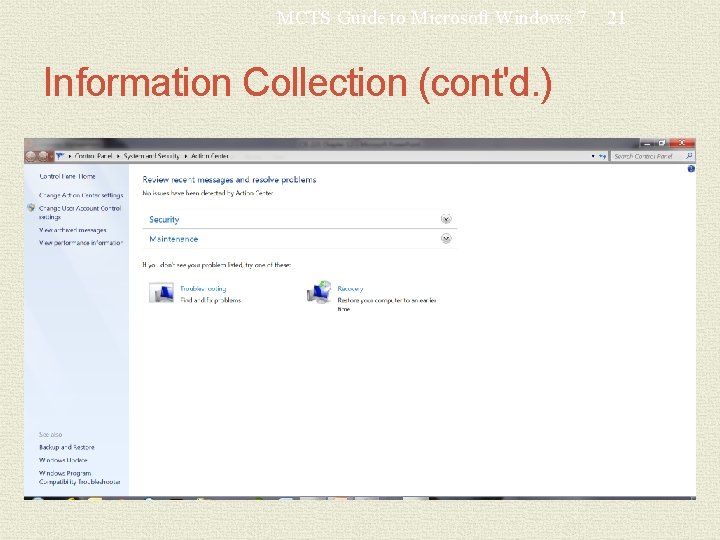Select System and Security breadcrumb segment
This screenshot has width=720, height=540.
[152, 156]
